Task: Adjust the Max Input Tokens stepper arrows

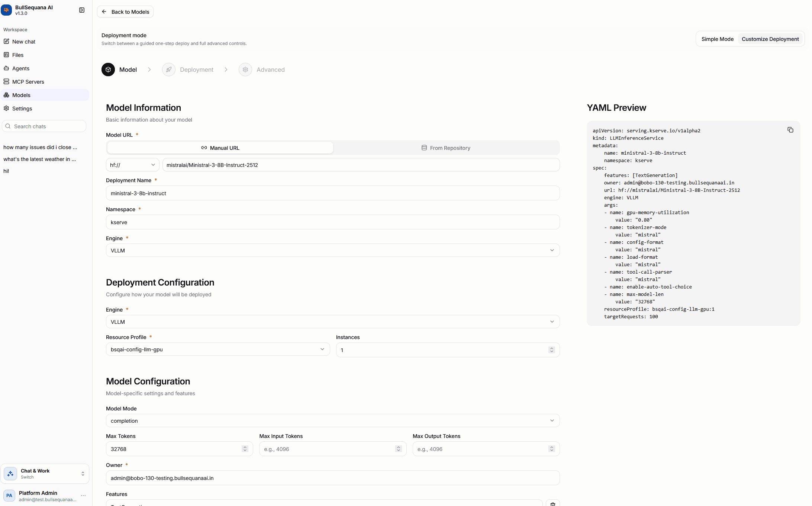Action: (399, 449)
